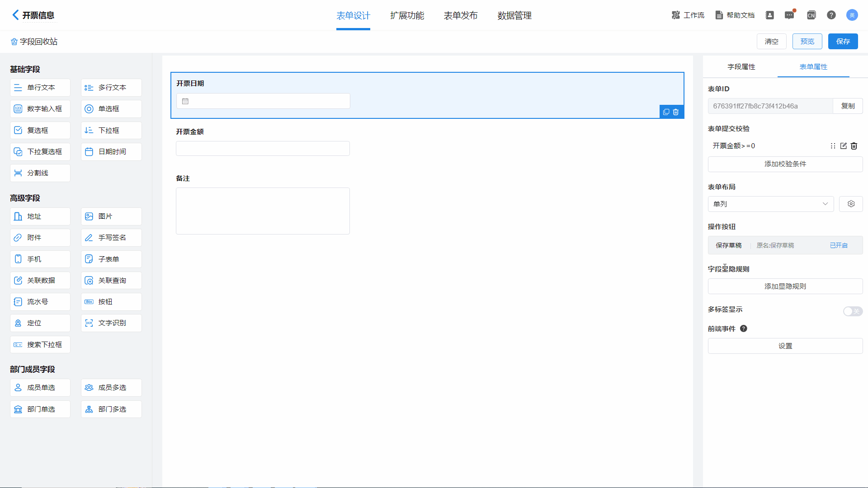
Task: Click 添加显隐规则 button
Action: 785,286
